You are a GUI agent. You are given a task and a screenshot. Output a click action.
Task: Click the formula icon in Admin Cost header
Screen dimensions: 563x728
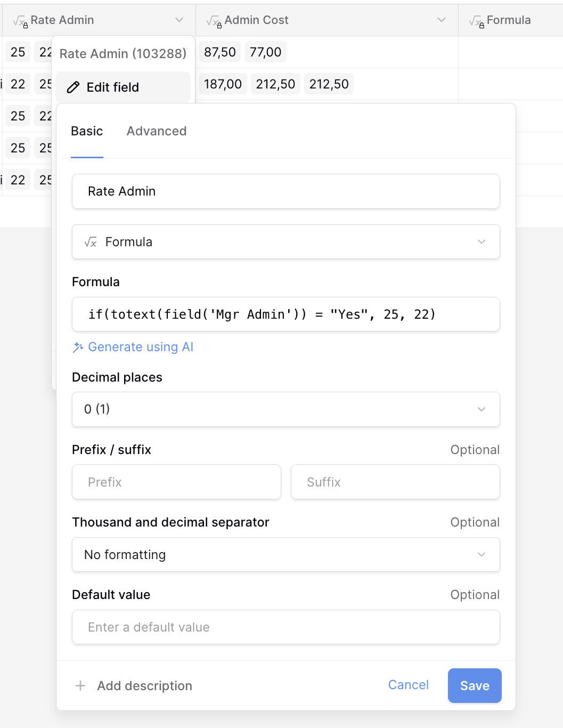pos(214,21)
